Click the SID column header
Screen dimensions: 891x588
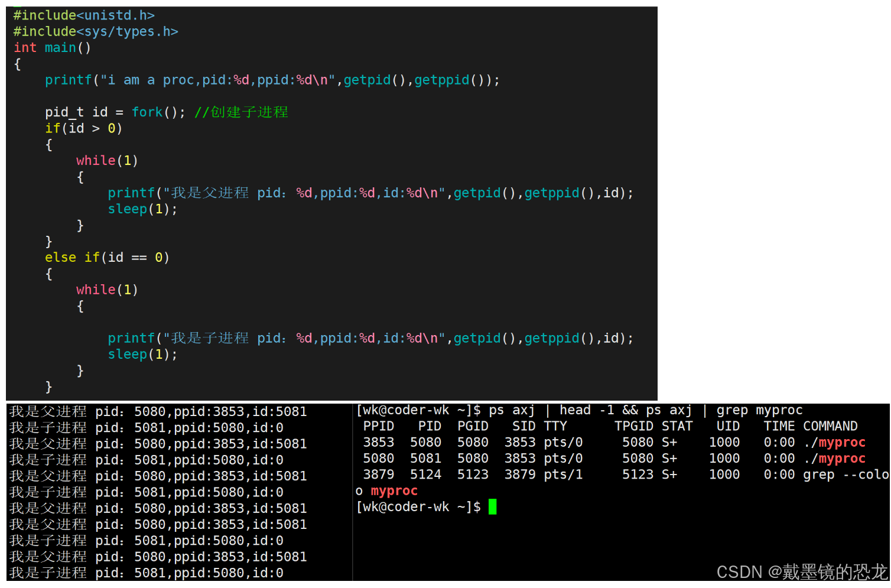pos(524,427)
